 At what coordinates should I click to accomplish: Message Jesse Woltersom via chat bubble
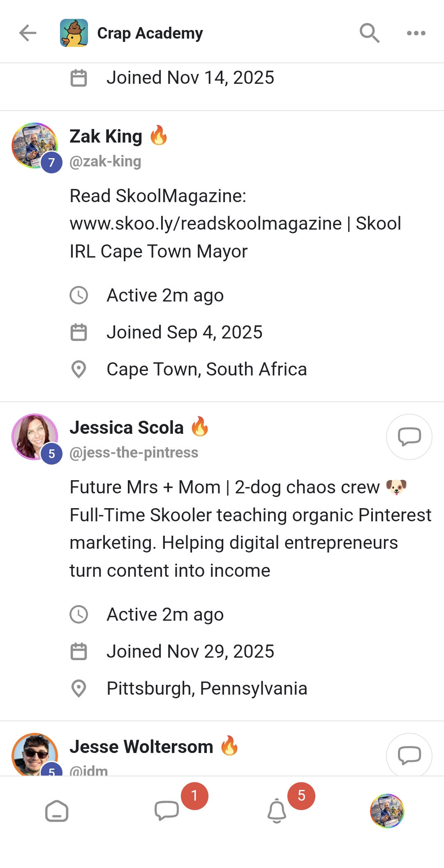point(409,755)
